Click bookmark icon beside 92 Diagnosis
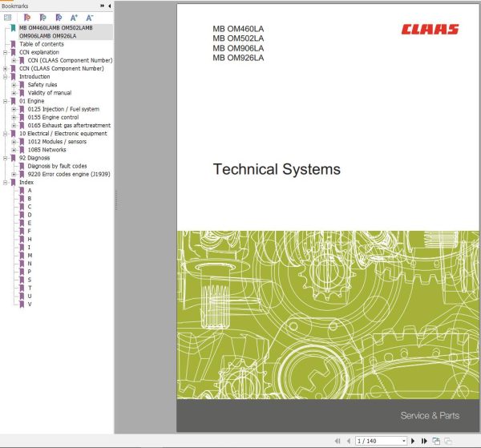 click(x=13, y=158)
